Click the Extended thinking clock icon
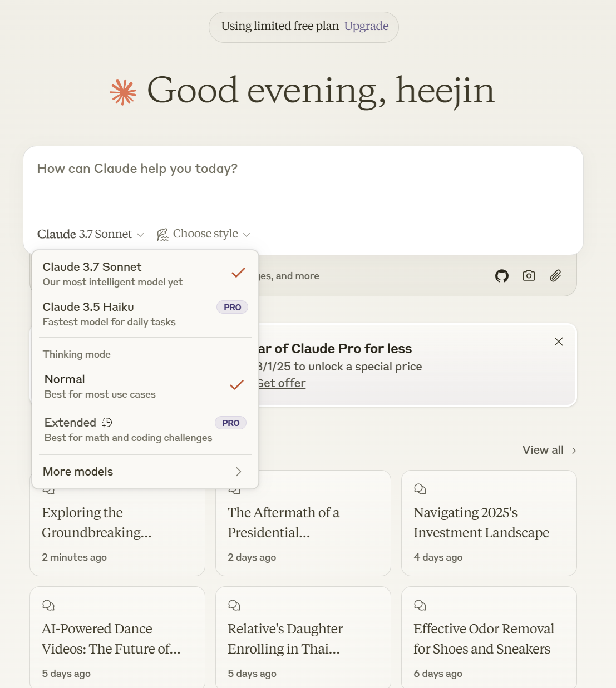Screen dimensions: 616x688 [x=107, y=423]
